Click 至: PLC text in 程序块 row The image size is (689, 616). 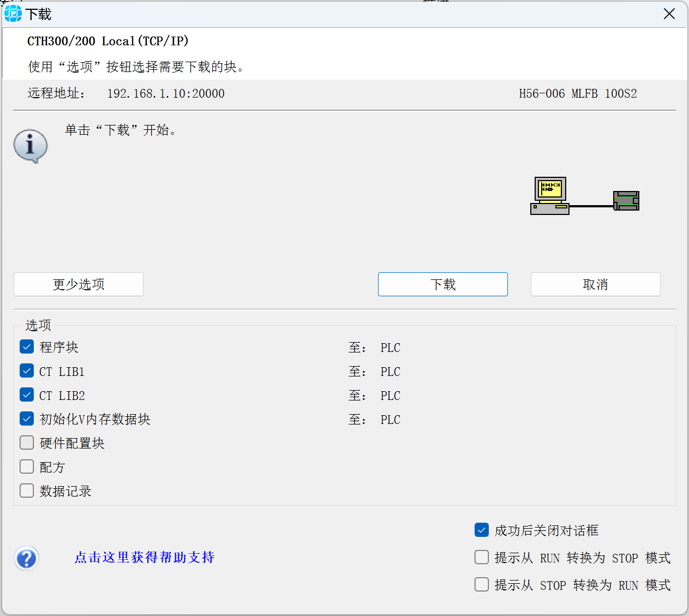point(375,348)
